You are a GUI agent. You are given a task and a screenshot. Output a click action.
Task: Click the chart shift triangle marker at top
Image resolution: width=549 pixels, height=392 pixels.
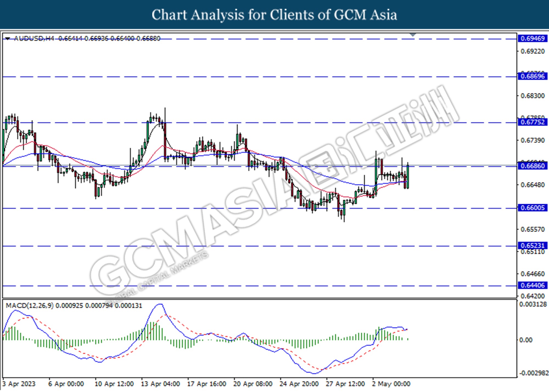[413, 35]
